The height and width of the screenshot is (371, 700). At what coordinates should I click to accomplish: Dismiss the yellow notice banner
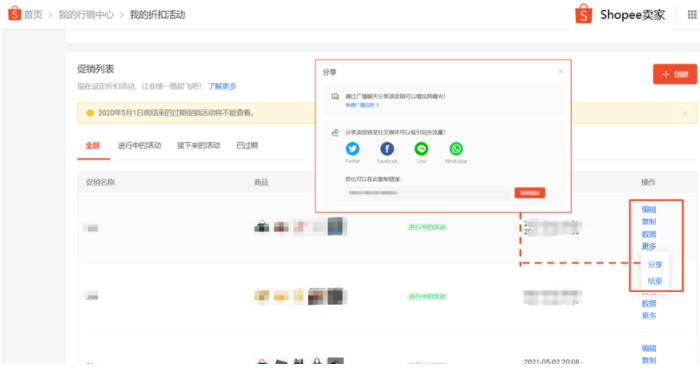[x=685, y=113]
